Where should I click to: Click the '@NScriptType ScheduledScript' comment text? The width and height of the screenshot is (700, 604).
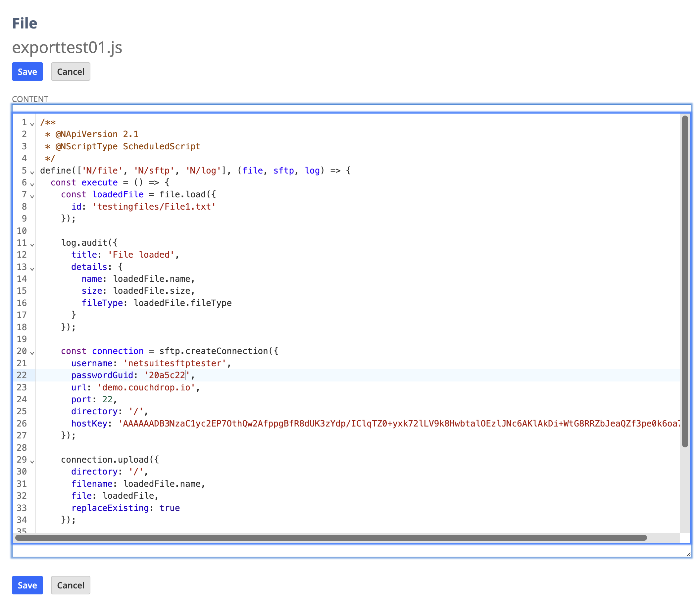pos(128,146)
